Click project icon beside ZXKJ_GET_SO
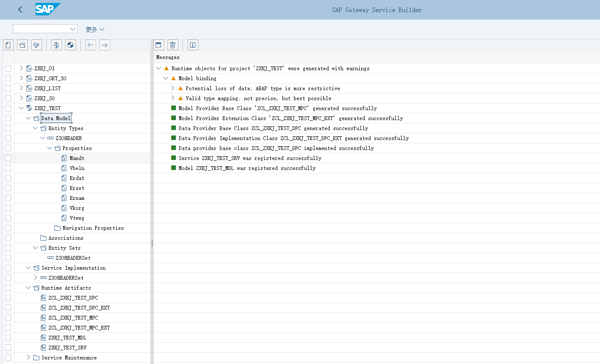 pyautogui.click(x=29, y=78)
